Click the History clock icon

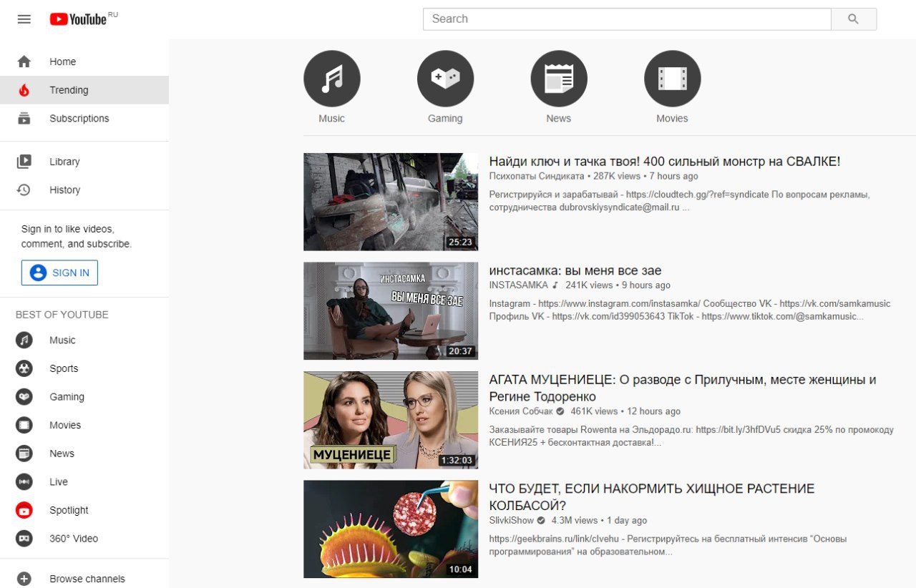coord(24,190)
